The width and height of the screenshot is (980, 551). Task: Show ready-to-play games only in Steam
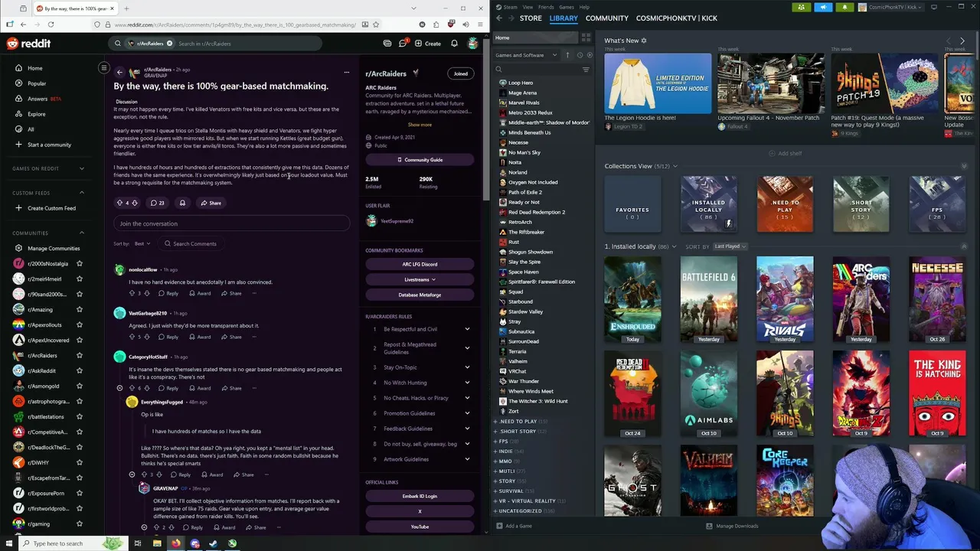[x=589, y=55]
